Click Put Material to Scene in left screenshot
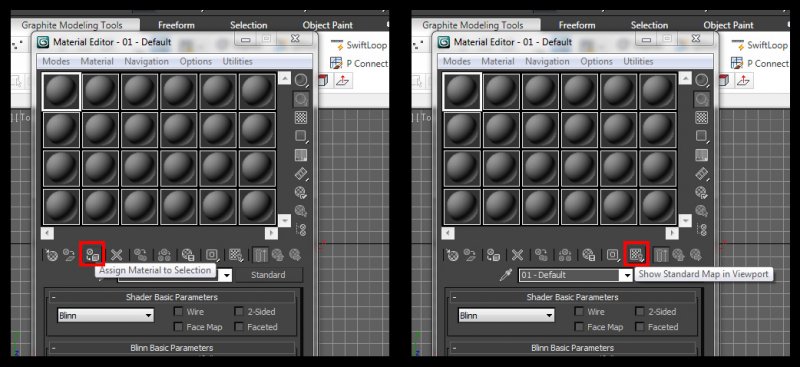The width and height of the screenshot is (800, 367). 69,255
